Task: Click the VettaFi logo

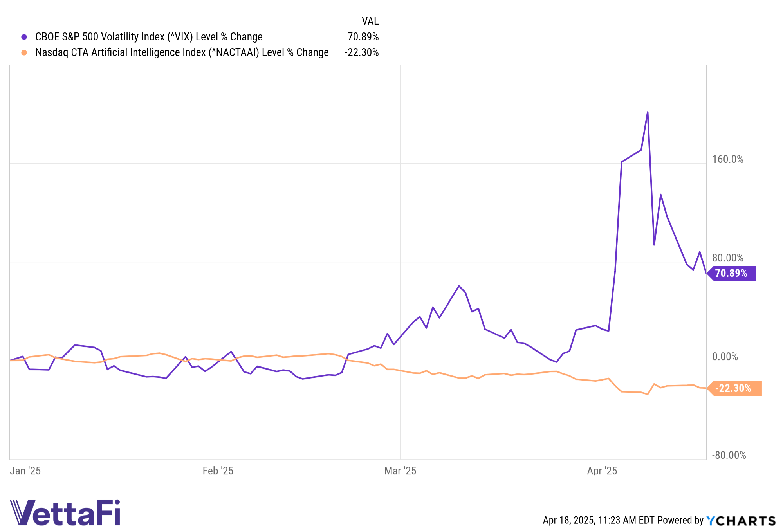Action: (65, 512)
